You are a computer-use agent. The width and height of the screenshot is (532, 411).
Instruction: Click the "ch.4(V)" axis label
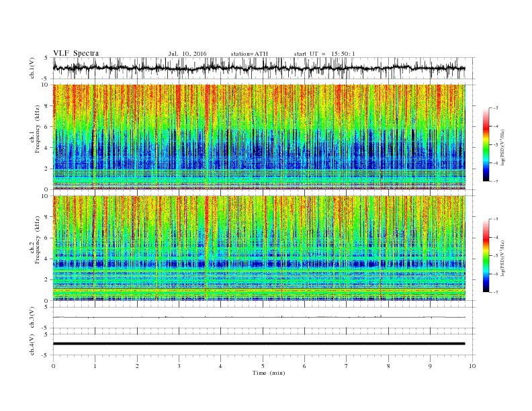(32, 345)
